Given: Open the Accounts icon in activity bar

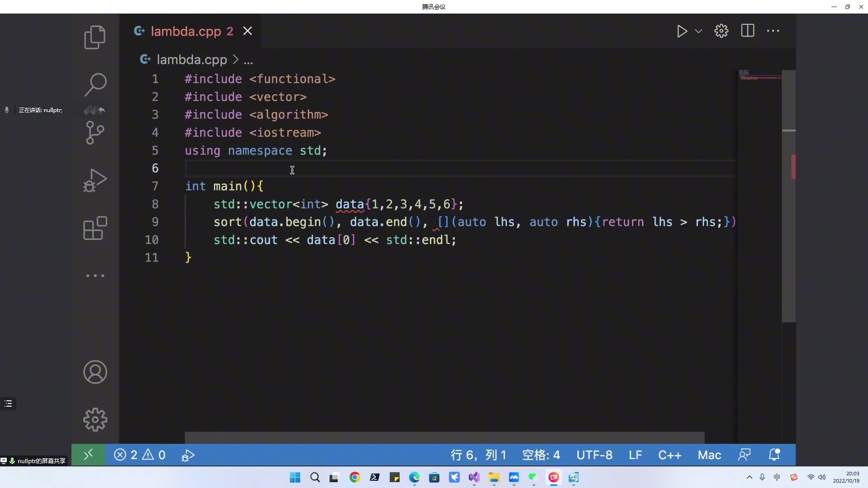Looking at the screenshot, I should 94,372.
